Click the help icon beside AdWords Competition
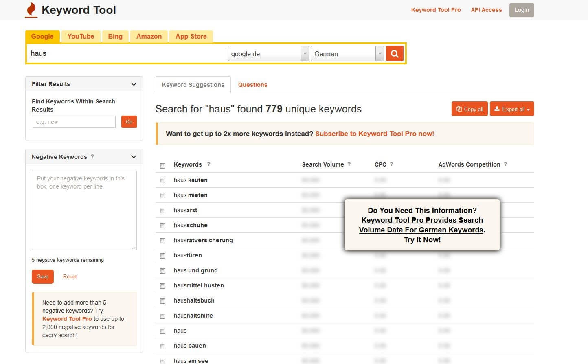Image resolution: width=588 pixels, height=364 pixels. [x=505, y=164]
